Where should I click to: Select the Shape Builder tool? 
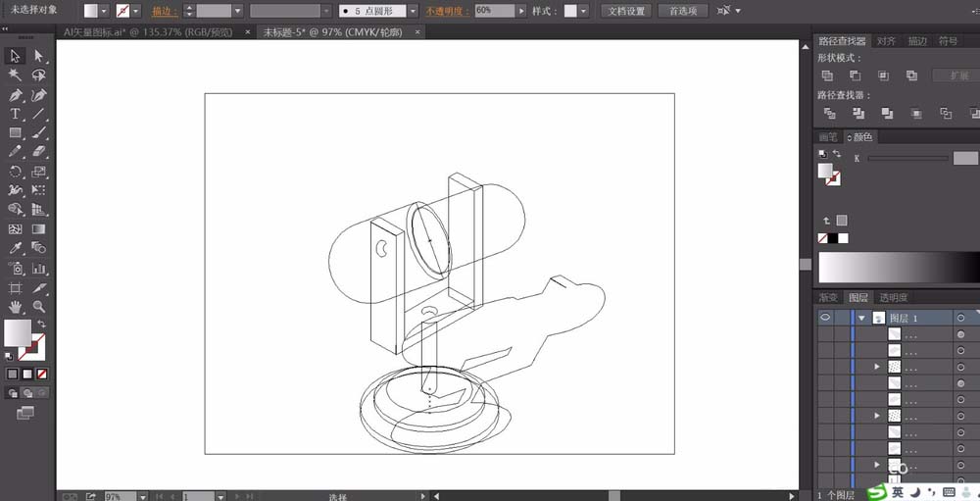(x=15, y=210)
